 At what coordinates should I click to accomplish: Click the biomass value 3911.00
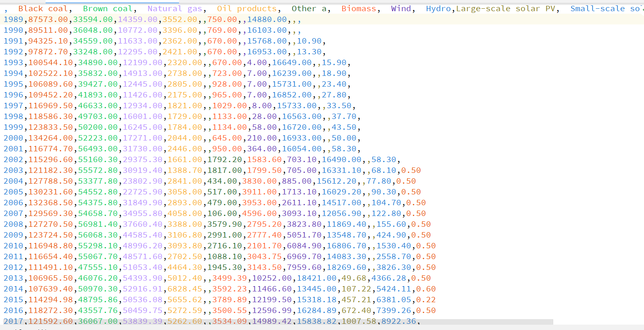[259, 192]
